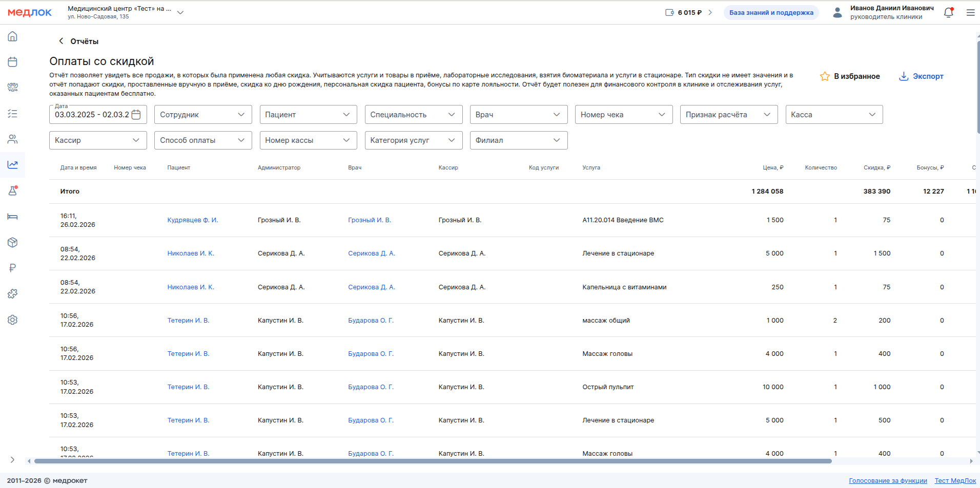Expand the Сотрудник filter dropdown
This screenshot has width=980, height=488.
coord(203,115)
